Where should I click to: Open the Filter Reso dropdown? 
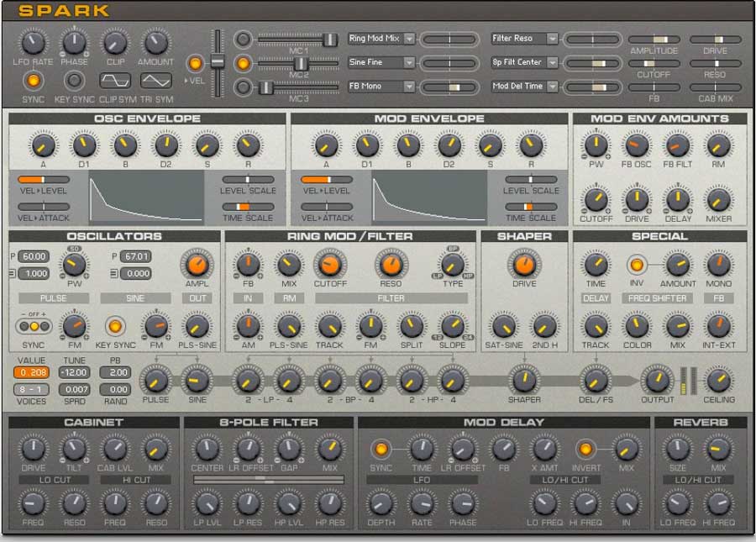click(x=524, y=39)
